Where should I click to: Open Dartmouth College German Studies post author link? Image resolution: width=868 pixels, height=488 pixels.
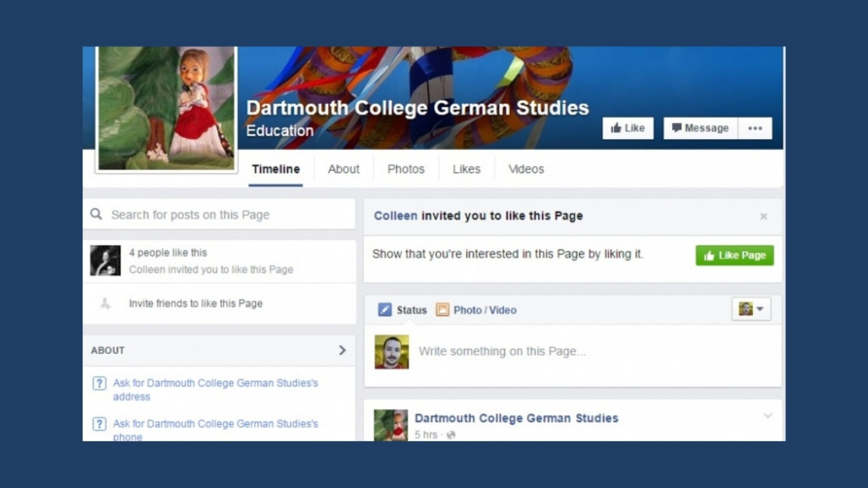[517, 418]
